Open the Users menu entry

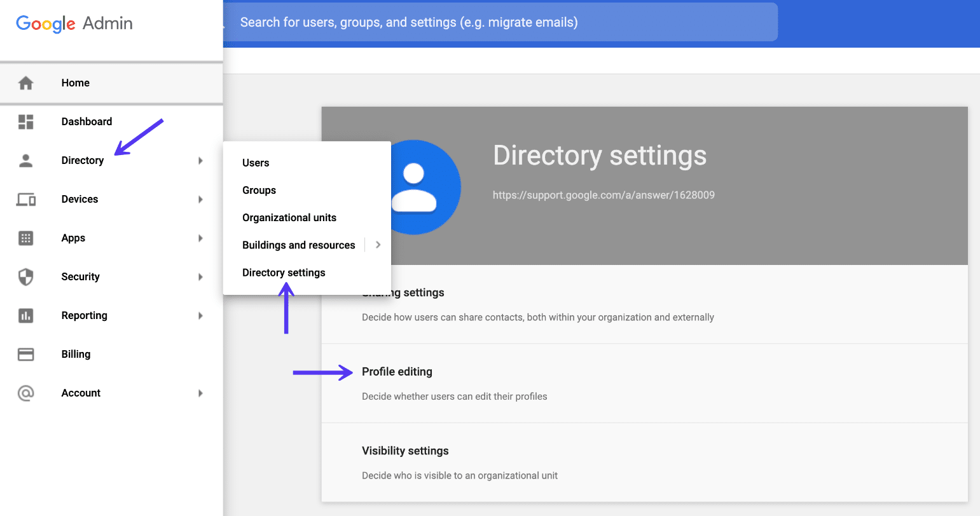click(256, 163)
